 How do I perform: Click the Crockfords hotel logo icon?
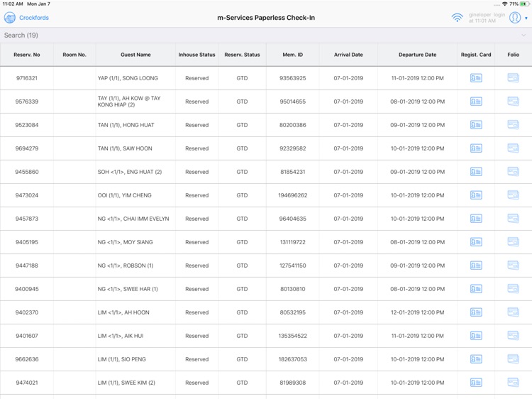(9, 18)
